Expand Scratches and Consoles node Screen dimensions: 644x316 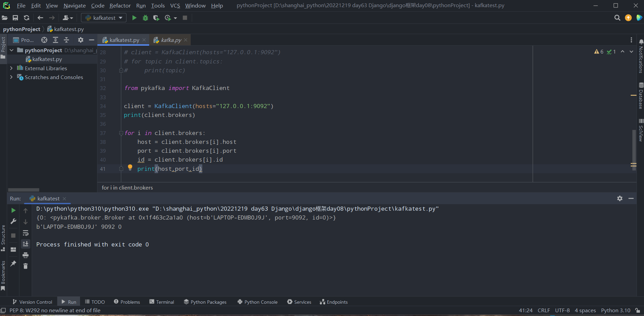click(x=11, y=77)
